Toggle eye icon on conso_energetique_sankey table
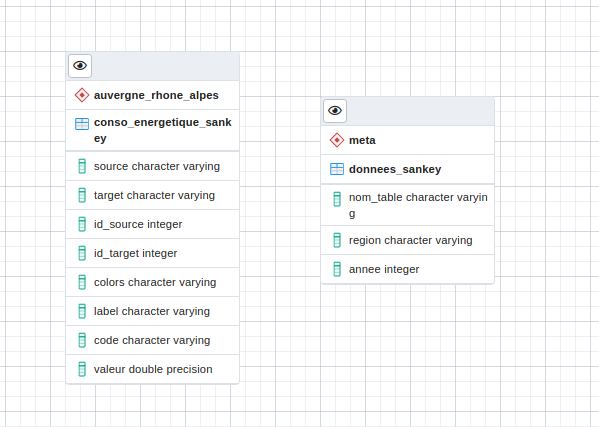The image size is (599, 427). pos(80,66)
